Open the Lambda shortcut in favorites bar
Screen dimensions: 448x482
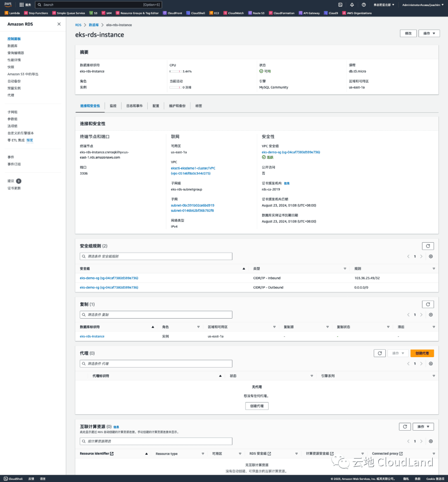pos(12,13)
